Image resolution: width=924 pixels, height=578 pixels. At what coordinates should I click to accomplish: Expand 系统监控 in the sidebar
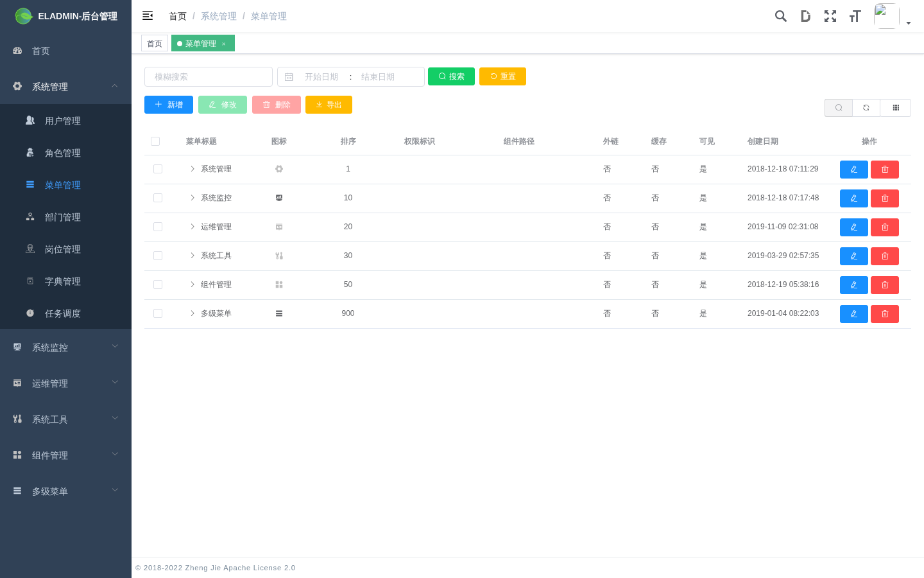coord(65,347)
